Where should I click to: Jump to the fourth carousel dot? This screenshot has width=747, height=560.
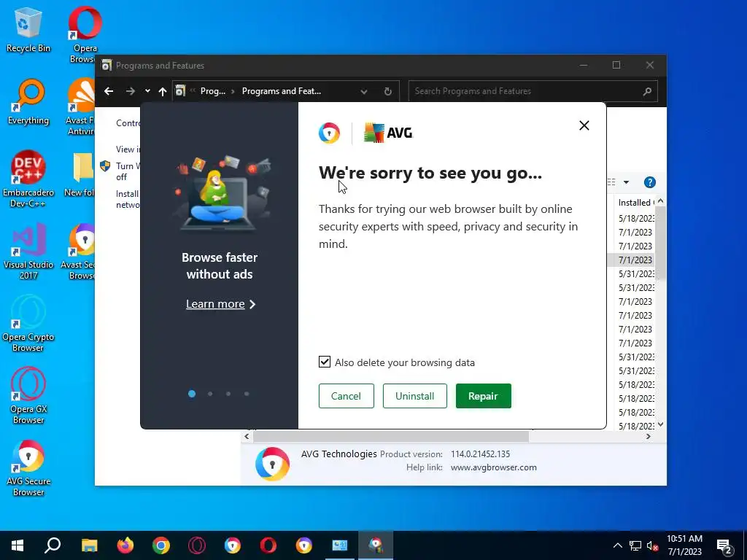[247, 394]
